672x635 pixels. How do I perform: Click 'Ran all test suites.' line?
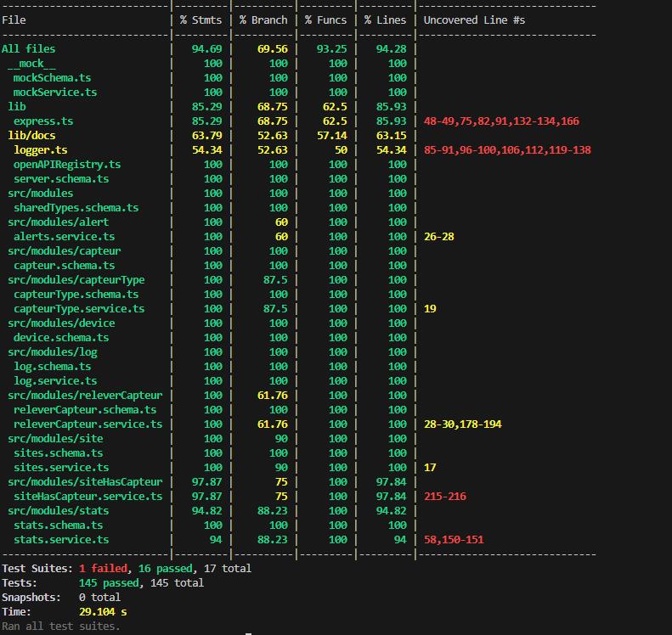(x=61, y=627)
